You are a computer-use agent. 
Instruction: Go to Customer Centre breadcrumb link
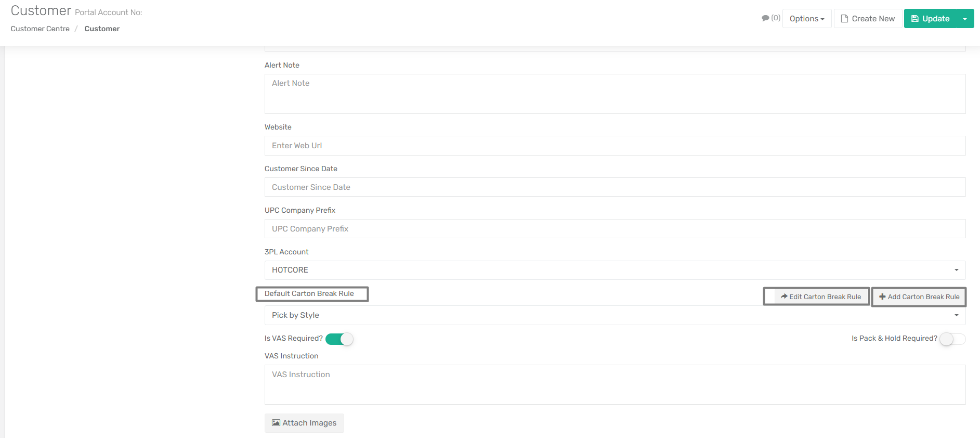click(40, 29)
